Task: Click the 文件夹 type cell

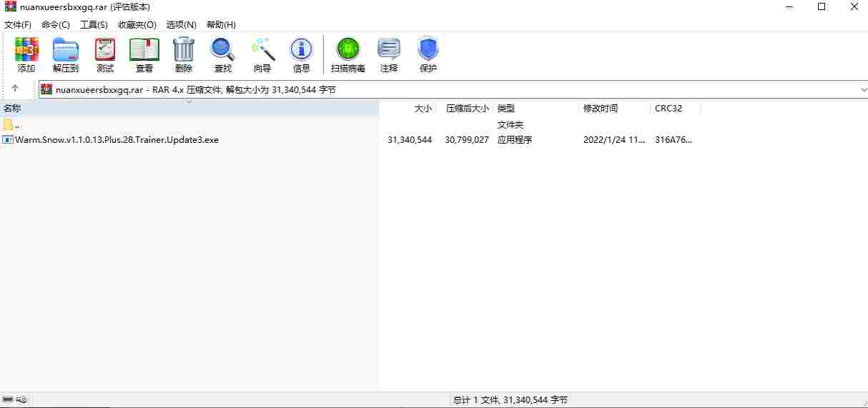Action: (x=511, y=125)
